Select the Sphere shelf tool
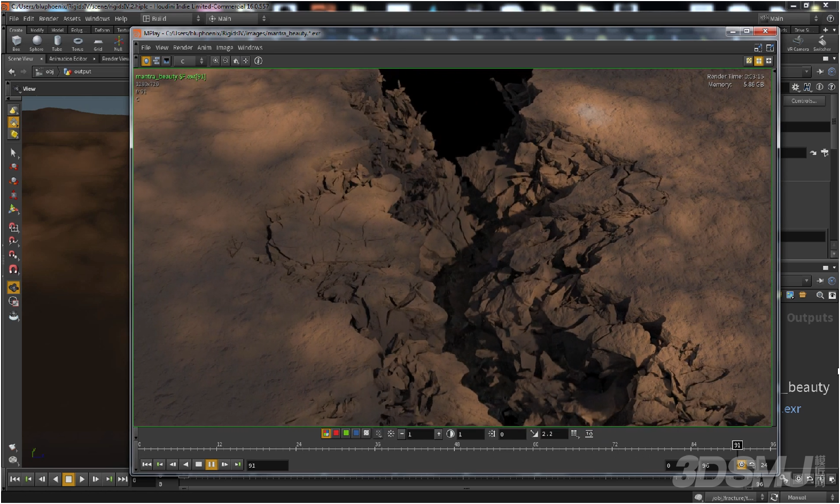 [x=37, y=43]
